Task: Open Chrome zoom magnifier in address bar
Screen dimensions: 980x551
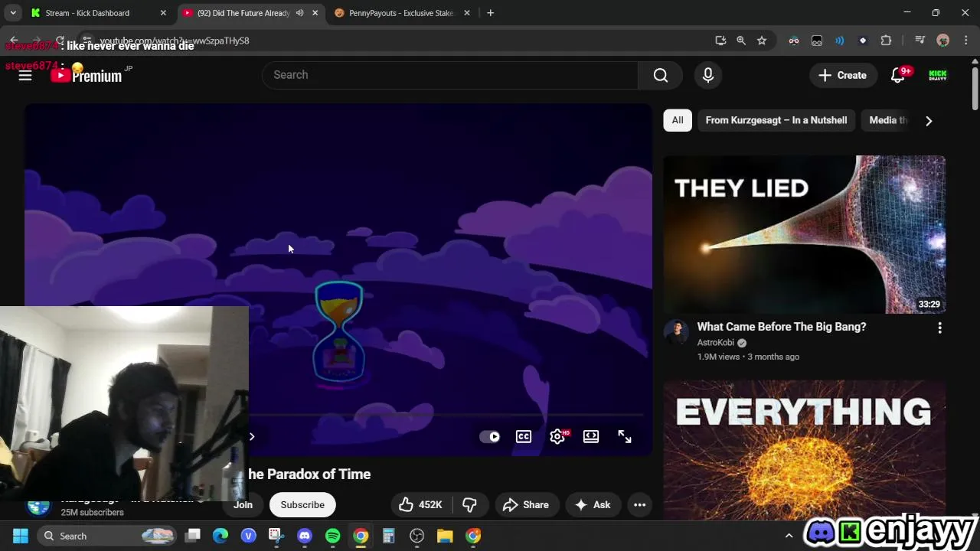Action: 741,41
